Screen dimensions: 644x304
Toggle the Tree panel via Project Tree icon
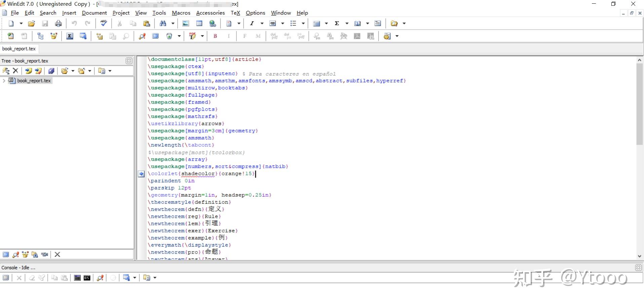click(x=40, y=36)
